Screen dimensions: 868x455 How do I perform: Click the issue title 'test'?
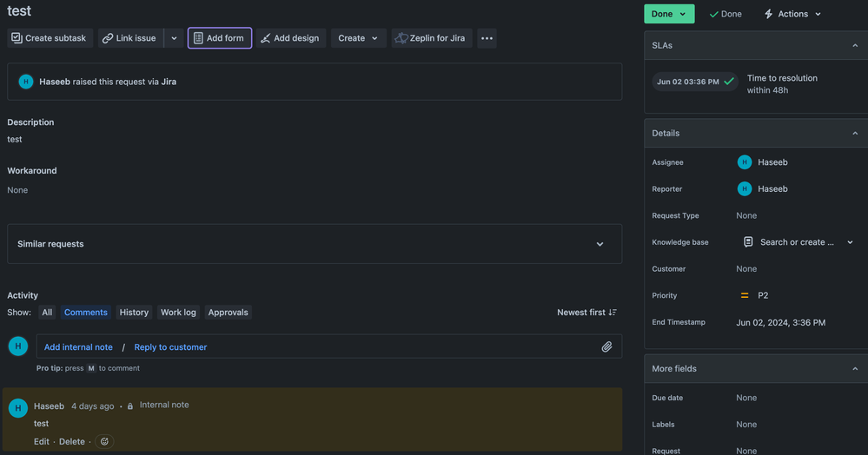19,11
